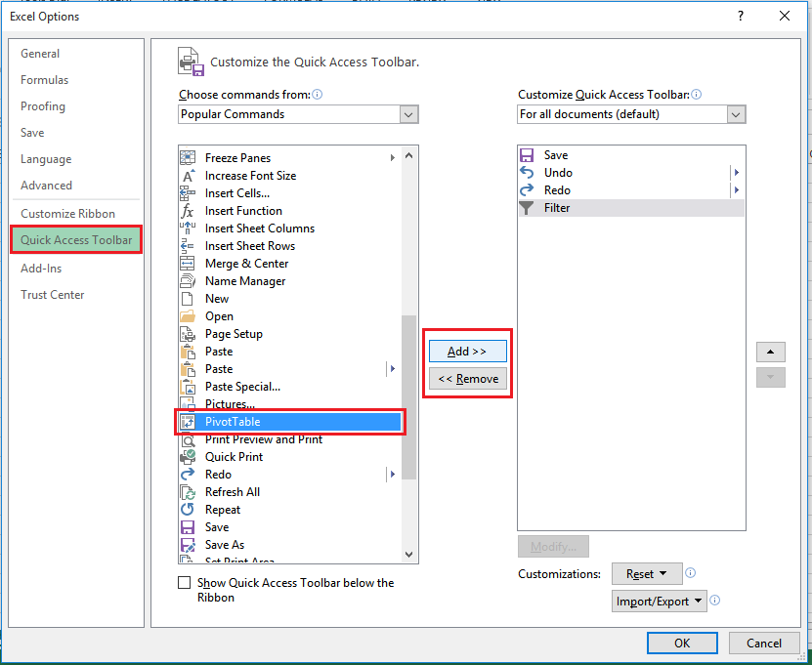Open the Trust Center category
The height and width of the screenshot is (665, 812).
tap(53, 295)
